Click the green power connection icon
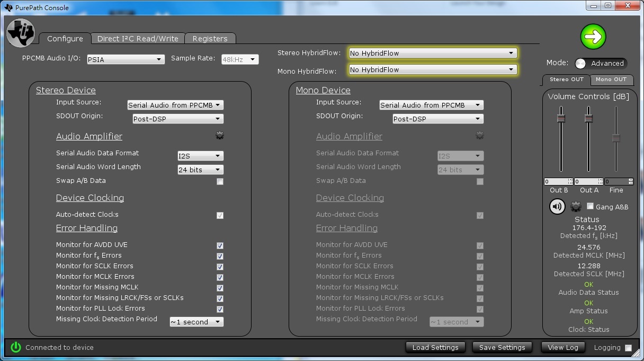 pyautogui.click(x=16, y=347)
